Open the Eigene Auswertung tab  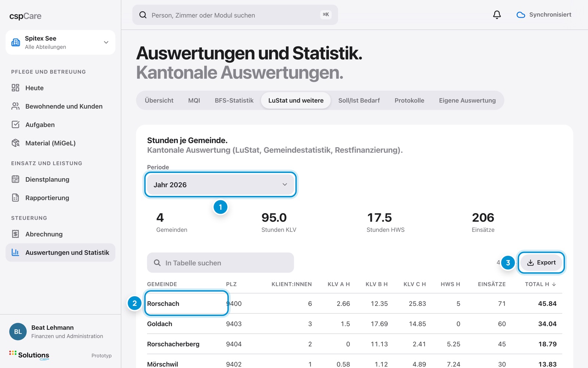467,100
